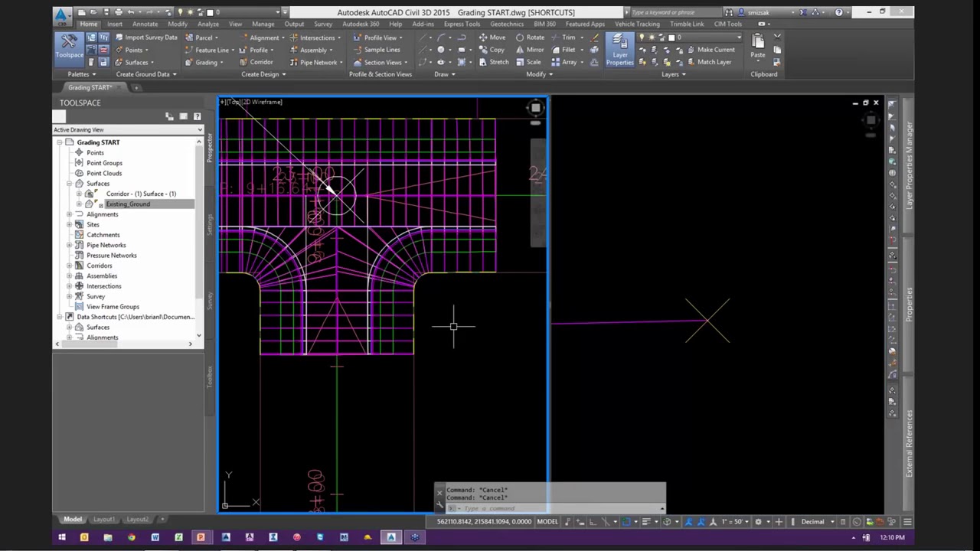Open the Profile View dropdown
The width and height of the screenshot is (980, 551).
click(x=378, y=37)
